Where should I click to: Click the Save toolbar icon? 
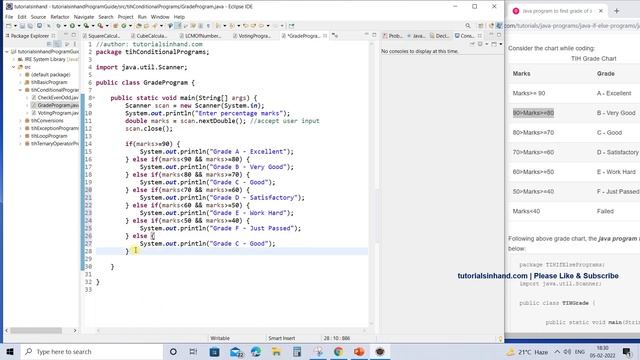22,26
